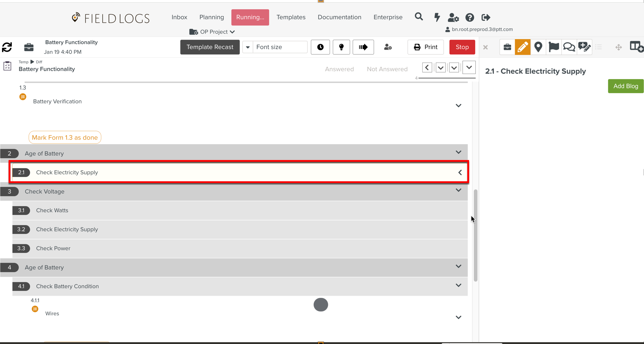The image size is (644, 344).
Task: Click the clock history icon button
Action: pos(320,47)
